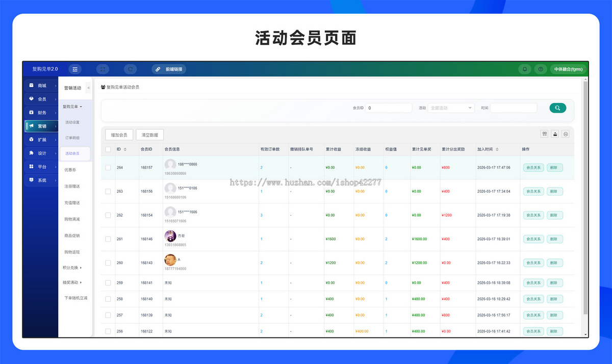The width and height of the screenshot is (612, 364).
Task: Open 购物返现 submenu item
Action: (72, 252)
